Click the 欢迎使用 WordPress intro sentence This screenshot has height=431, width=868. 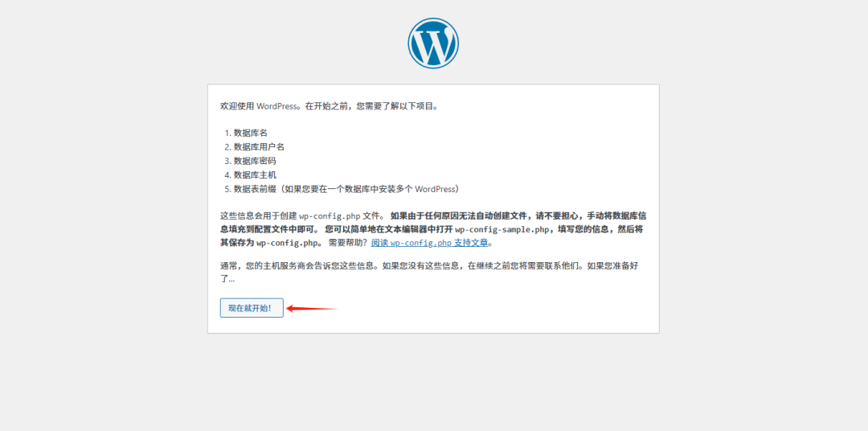pyautogui.click(x=330, y=106)
